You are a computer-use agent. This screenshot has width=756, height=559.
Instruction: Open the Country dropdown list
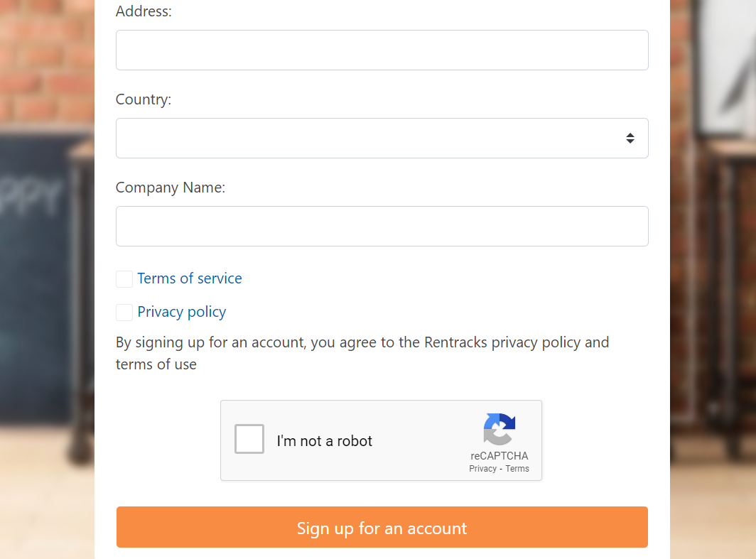click(x=382, y=139)
